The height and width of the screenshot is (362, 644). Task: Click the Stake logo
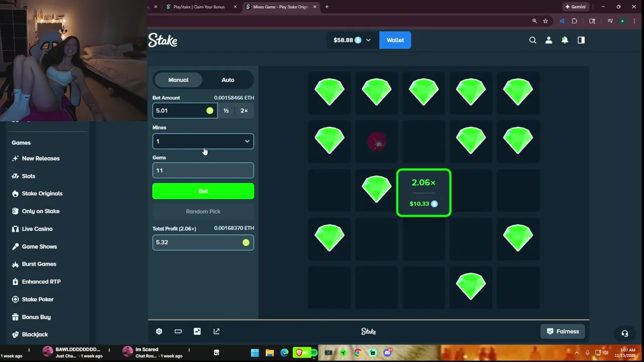click(x=163, y=40)
